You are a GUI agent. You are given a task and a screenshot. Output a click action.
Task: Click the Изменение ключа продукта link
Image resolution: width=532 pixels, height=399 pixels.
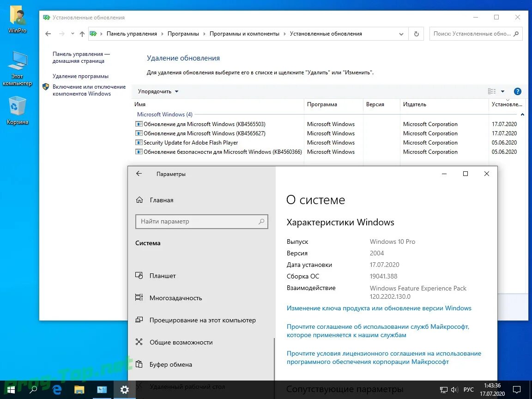(379, 308)
